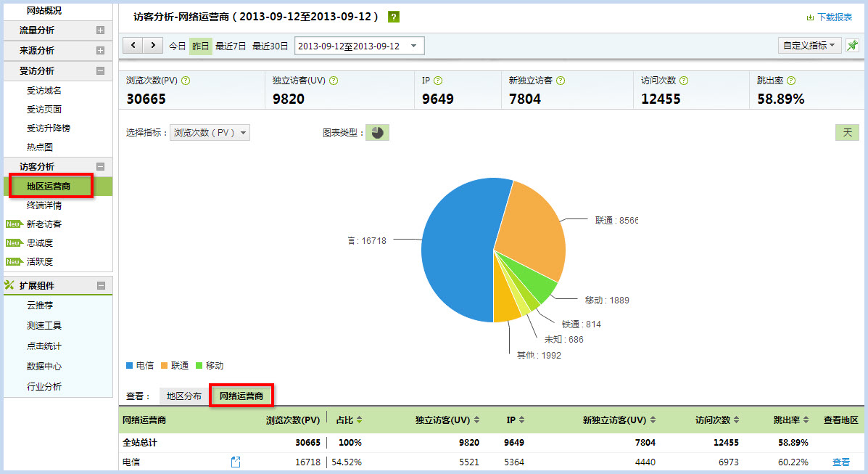Click the tools icon beside 扩展组件
The image size is (868, 474).
tap(9, 285)
